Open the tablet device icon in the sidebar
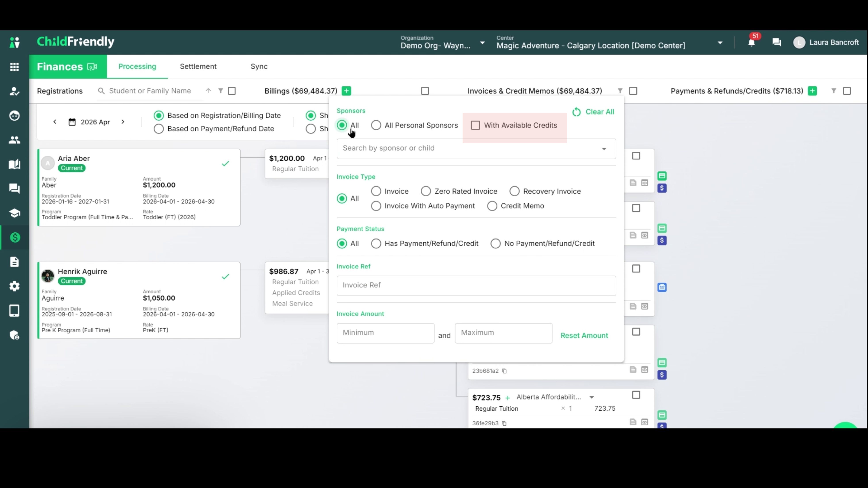This screenshot has height=488, width=868. pyautogui.click(x=15, y=310)
